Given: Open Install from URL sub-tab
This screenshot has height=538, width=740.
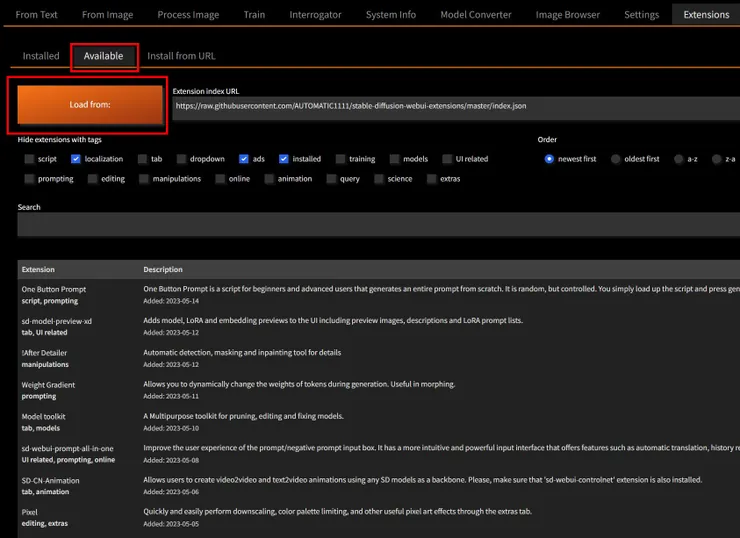Looking at the screenshot, I should pyautogui.click(x=181, y=56).
